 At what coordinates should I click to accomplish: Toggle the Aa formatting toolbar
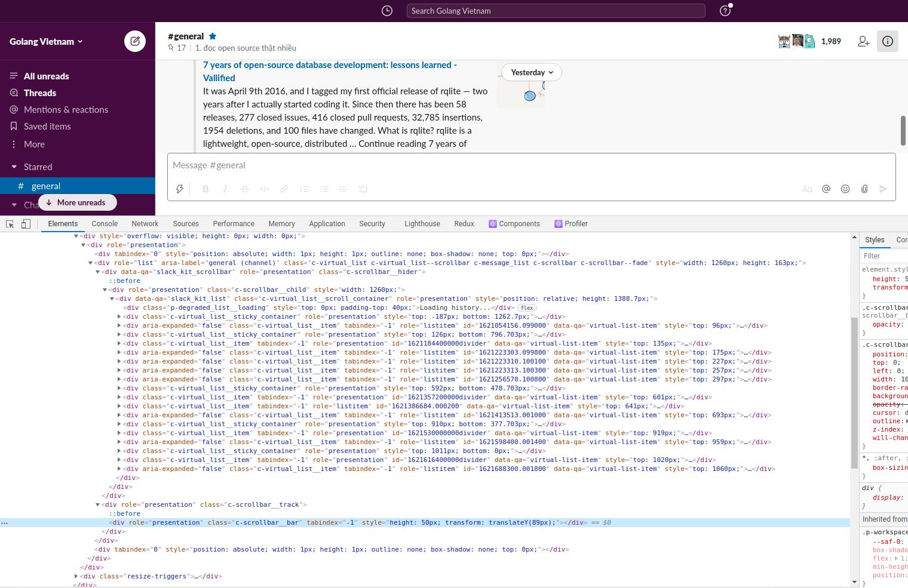[807, 189]
